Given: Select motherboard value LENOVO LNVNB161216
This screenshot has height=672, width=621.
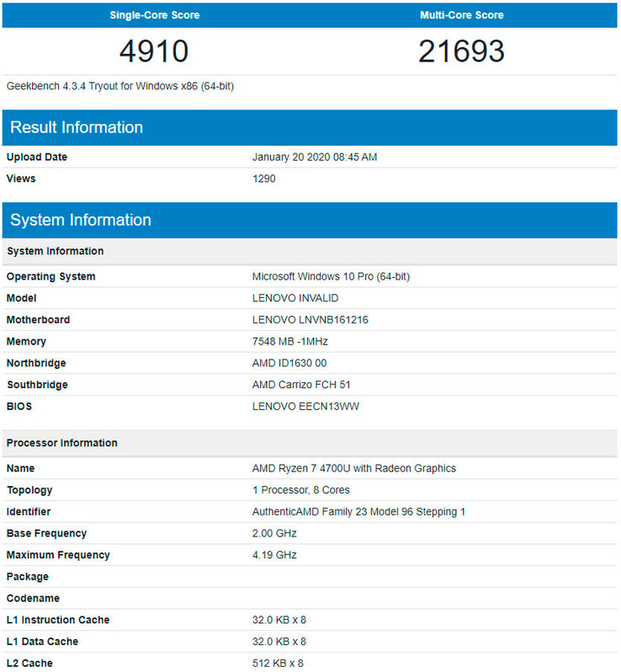Looking at the screenshot, I should coord(310,320).
